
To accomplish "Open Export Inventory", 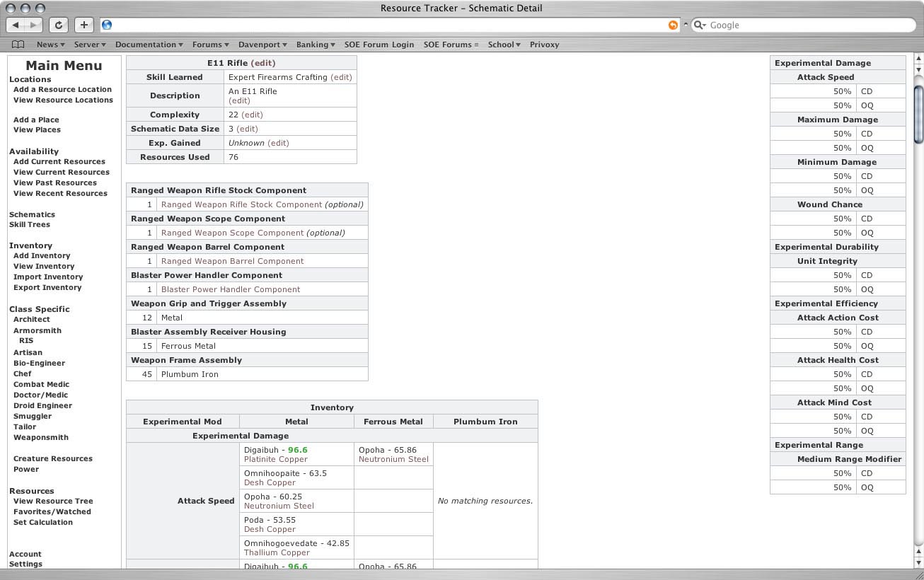I will coord(47,288).
